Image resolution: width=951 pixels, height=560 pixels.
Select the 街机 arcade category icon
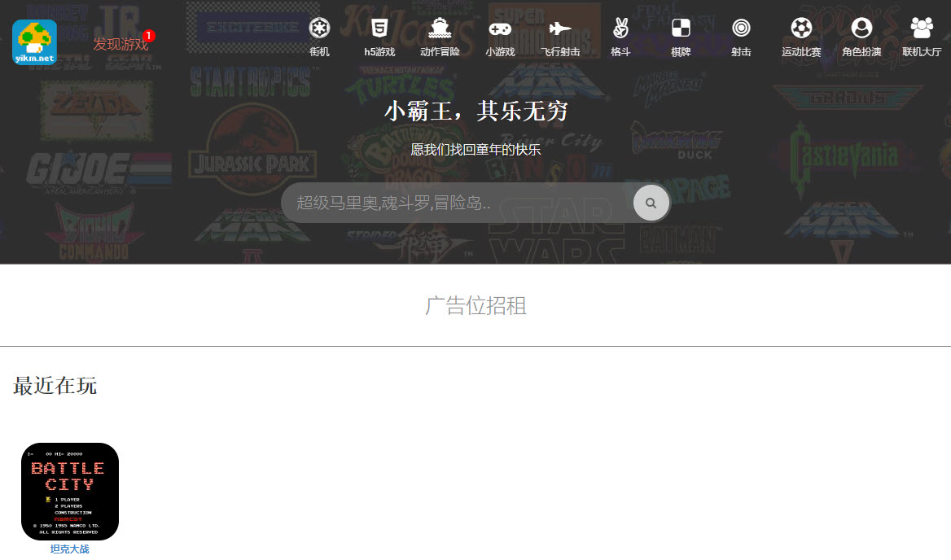318,34
